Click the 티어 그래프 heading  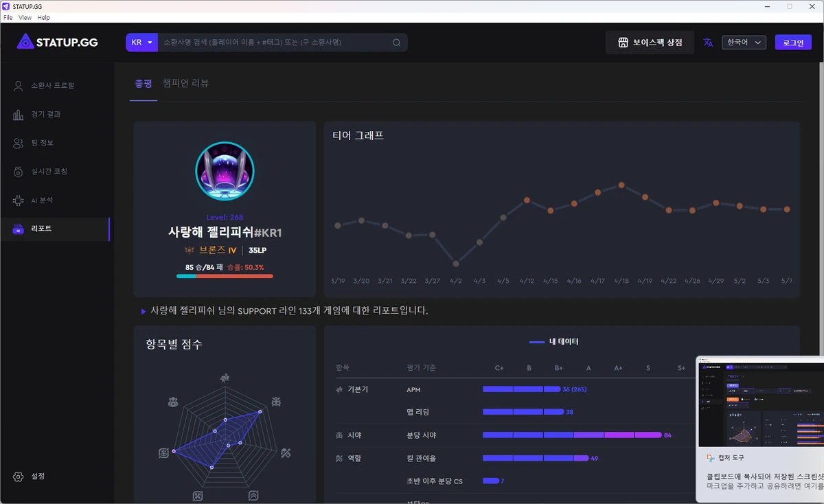358,136
